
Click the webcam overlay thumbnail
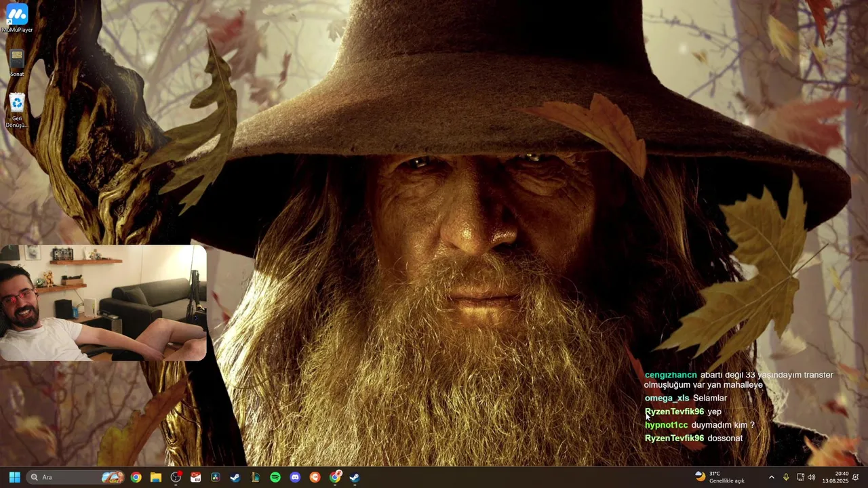coord(103,303)
